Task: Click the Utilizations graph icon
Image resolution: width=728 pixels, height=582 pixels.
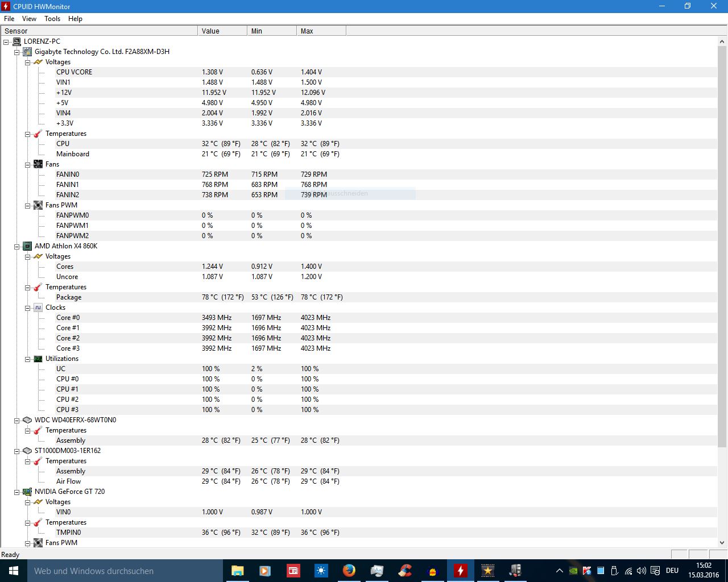Action: click(x=38, y=359)
